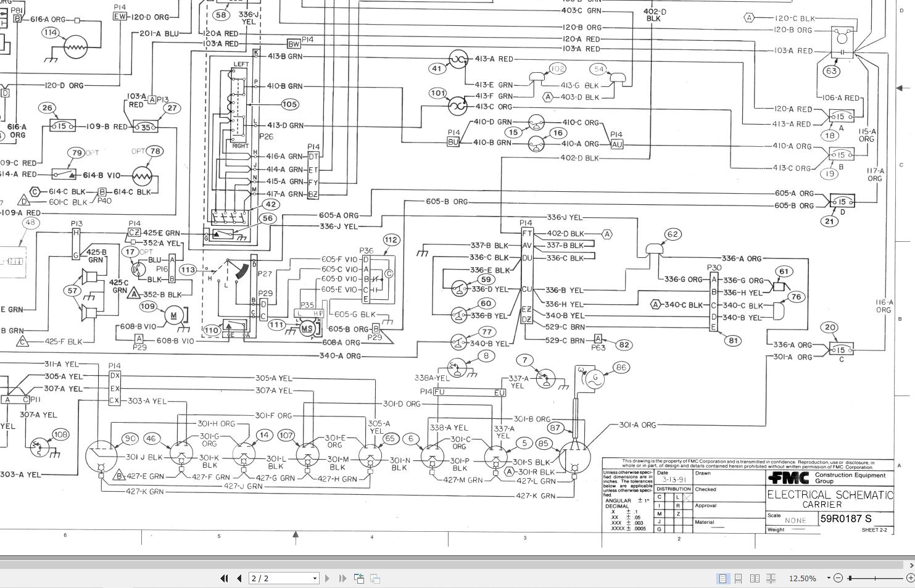Expand the right panel chevron
Screen dimensions: 915x588
[911, 566]
